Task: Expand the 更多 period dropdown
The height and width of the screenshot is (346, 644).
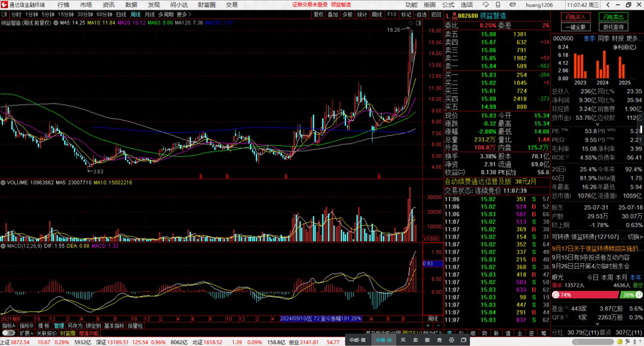Action: point(184,14)
